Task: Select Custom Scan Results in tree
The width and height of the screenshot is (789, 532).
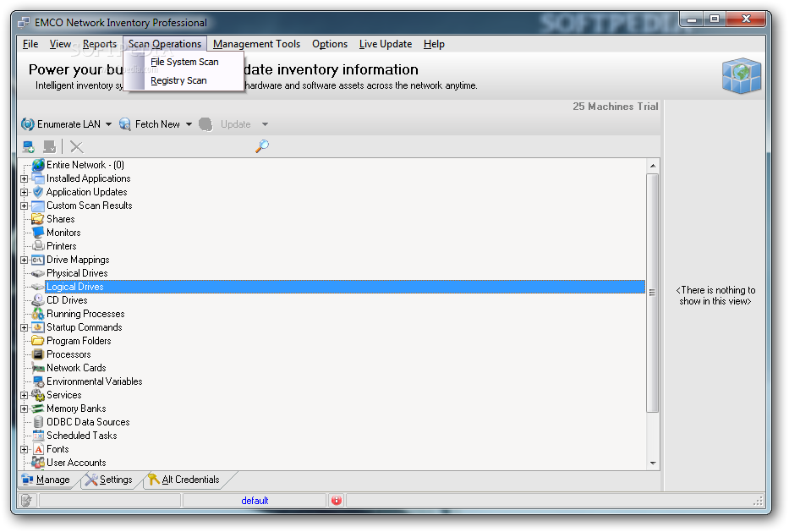Action: (x=89, y=206)
